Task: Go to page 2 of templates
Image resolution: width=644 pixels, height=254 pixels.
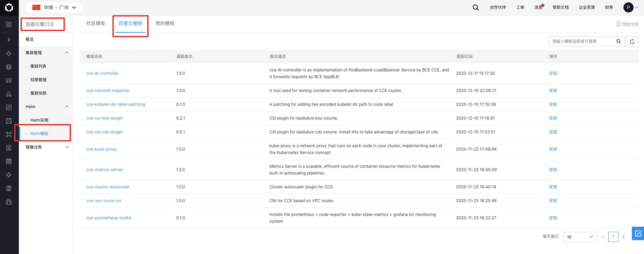Action: click(623, 237)
